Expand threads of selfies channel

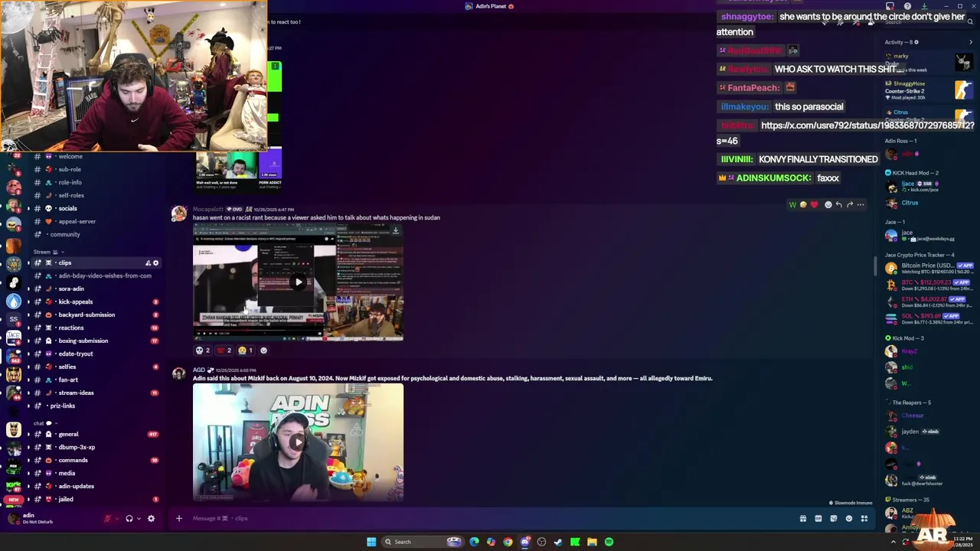[x=28, y=367]
